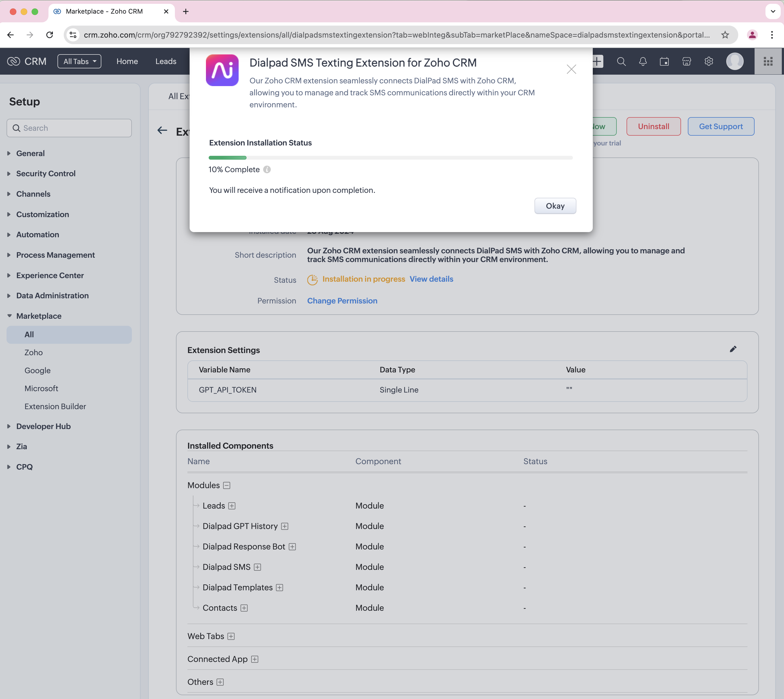Open Chrome three-dot menu

pyautogui.click(x=772, y=35)
